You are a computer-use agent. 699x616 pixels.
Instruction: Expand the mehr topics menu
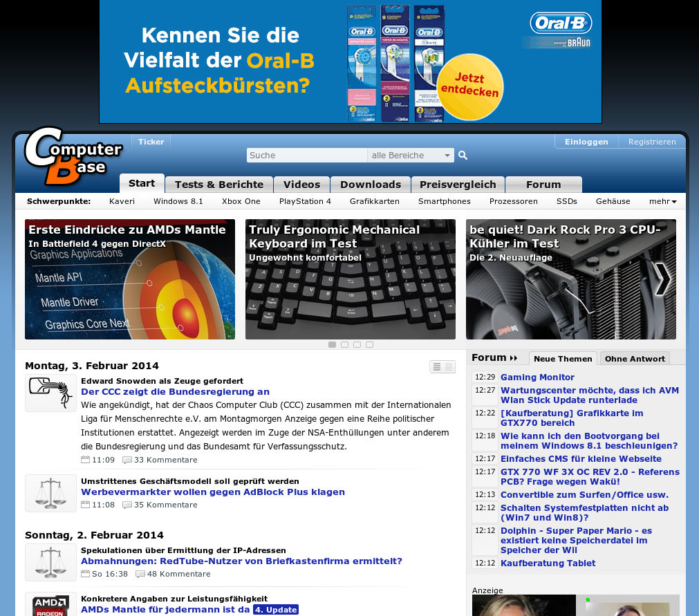point(663,201)
